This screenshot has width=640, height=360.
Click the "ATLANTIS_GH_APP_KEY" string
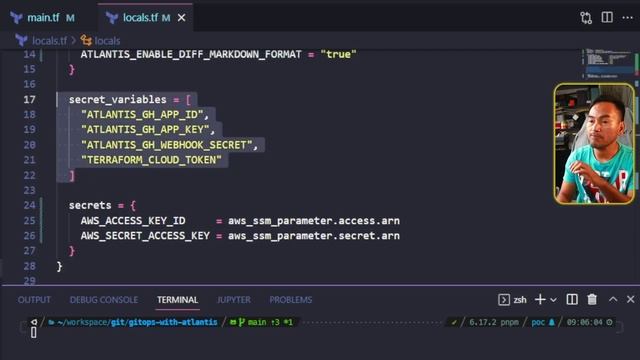coord(145,130)
